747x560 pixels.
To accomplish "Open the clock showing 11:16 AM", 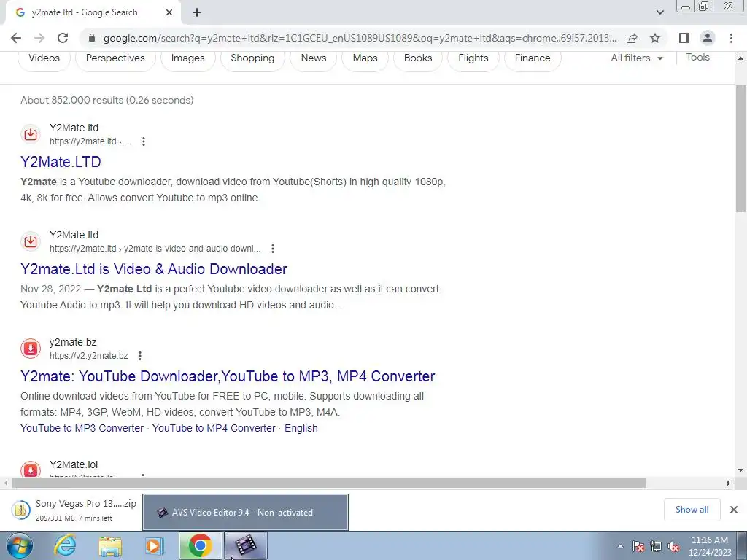I will pyautogui.click(x=709, y=546).
